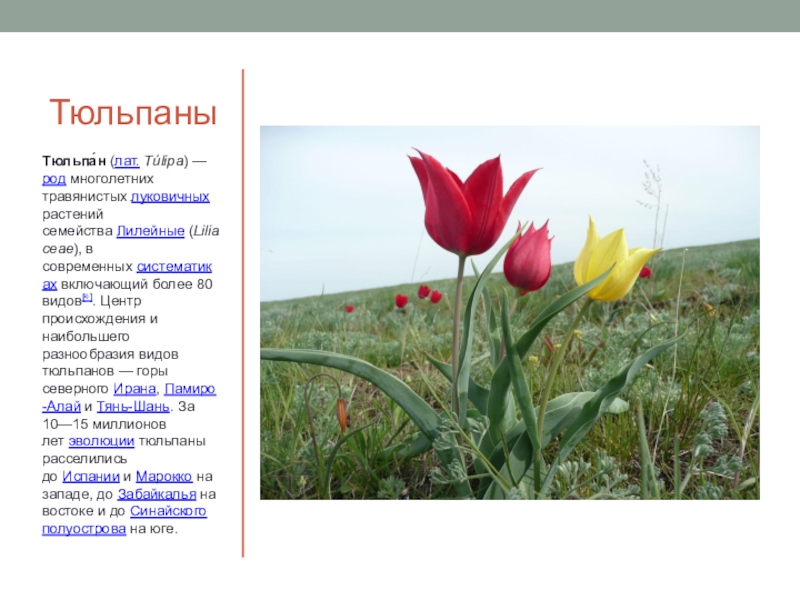Open footnote reference after "видов"
This screenshot has height=600, width=800.
(x=88, y=299)
